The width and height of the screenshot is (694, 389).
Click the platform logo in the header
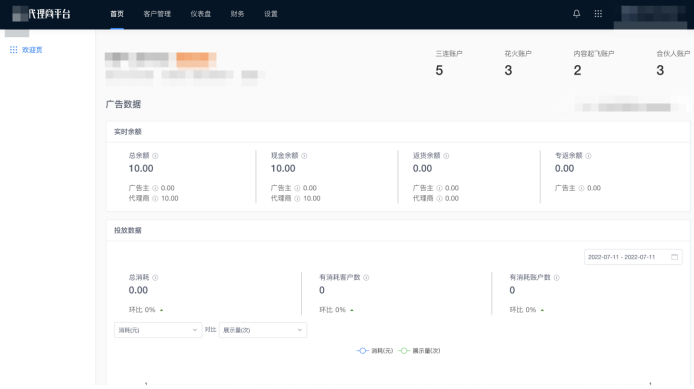[41, 14]
